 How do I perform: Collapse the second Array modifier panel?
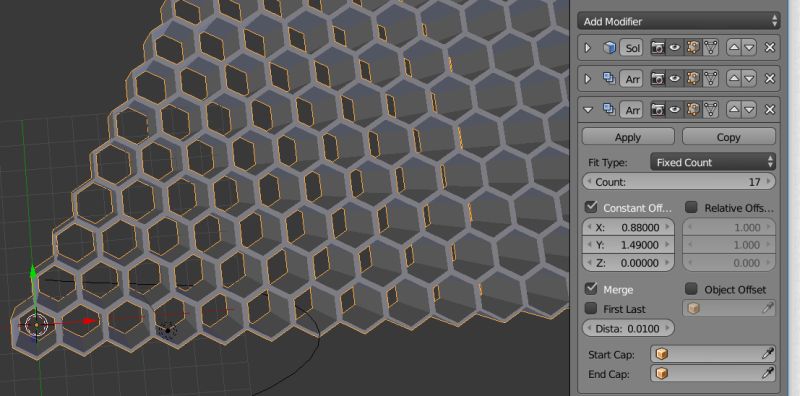click(588, 109)
